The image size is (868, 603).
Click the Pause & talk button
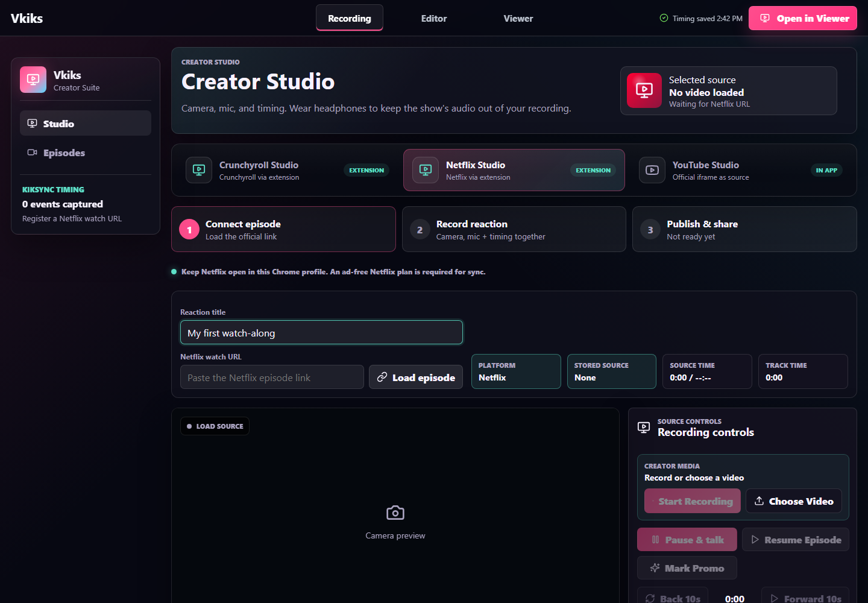(x=687, y=540)
